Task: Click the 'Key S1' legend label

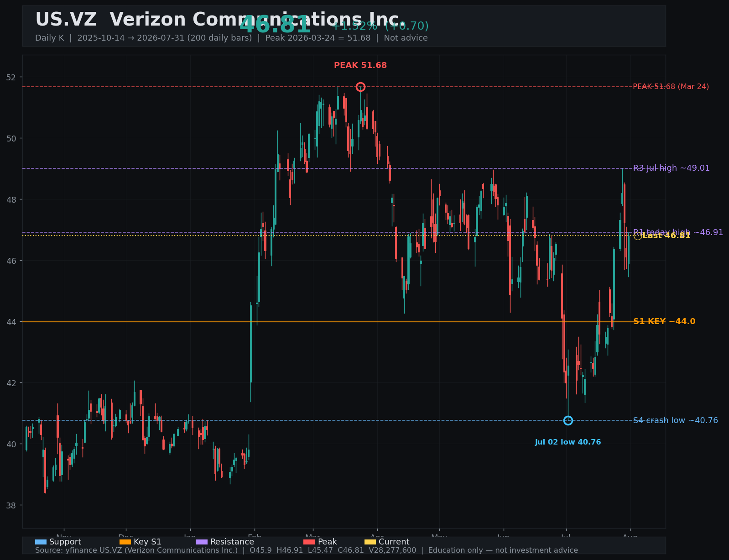Action: pos(147,542)
